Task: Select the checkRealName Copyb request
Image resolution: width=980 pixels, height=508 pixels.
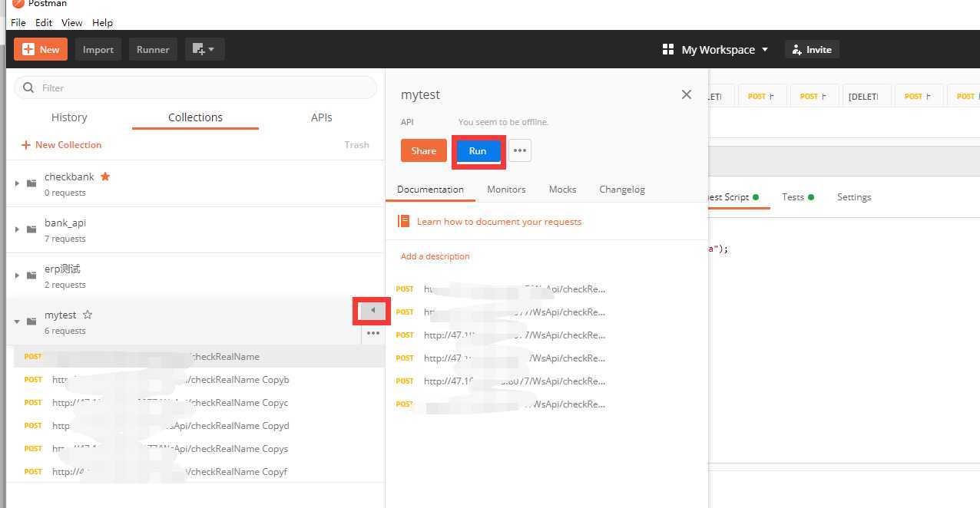Action: pyautogui.click(x=199, y=379)
